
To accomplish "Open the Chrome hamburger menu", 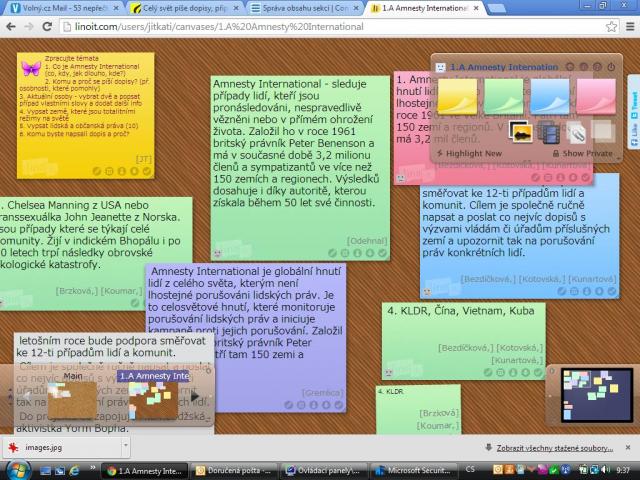I will pos(630,27).
